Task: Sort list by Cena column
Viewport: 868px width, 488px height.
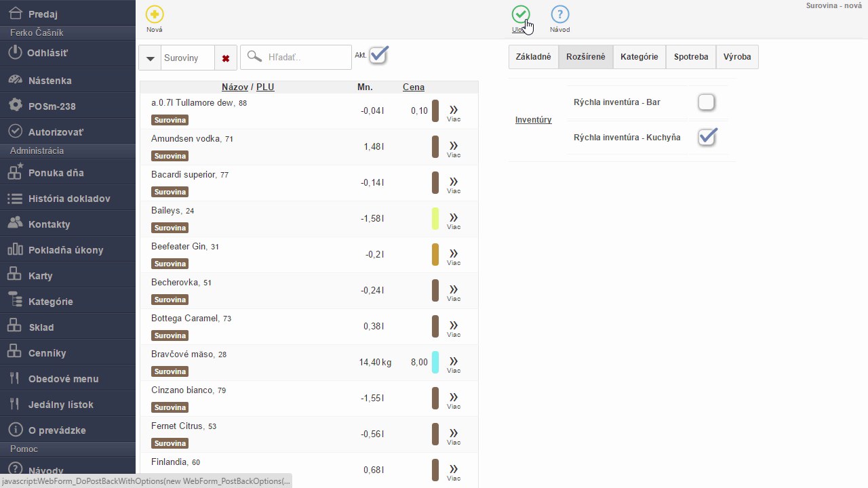Action: coord(414,87)
